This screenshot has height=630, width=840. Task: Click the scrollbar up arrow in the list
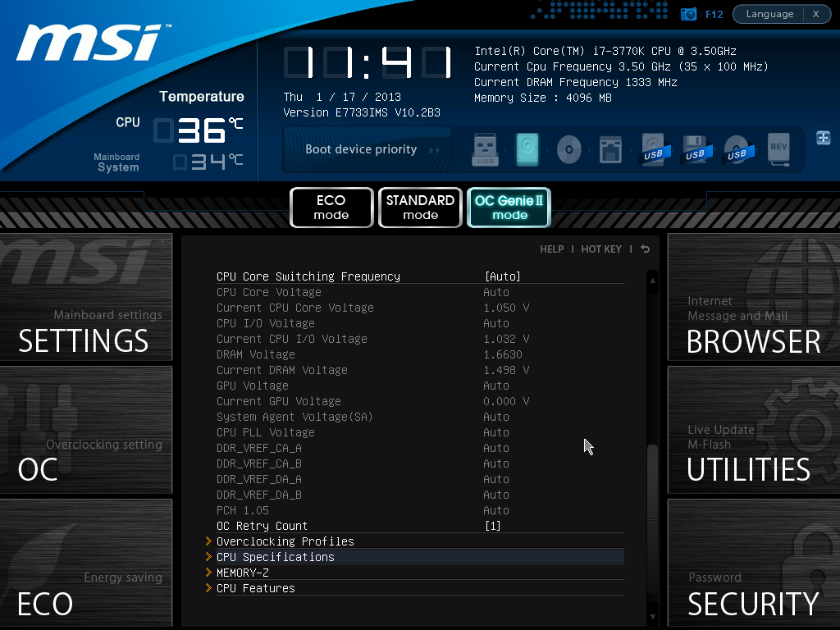[652, 281]
